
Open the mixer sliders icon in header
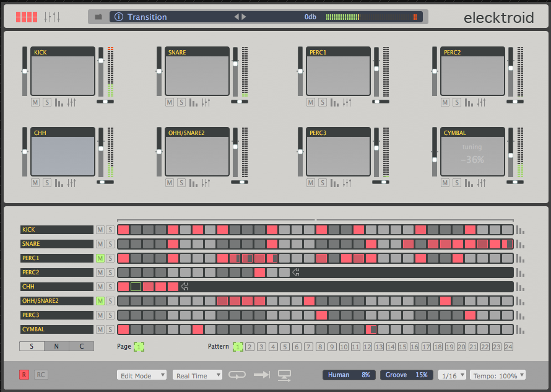click(51, 17)
